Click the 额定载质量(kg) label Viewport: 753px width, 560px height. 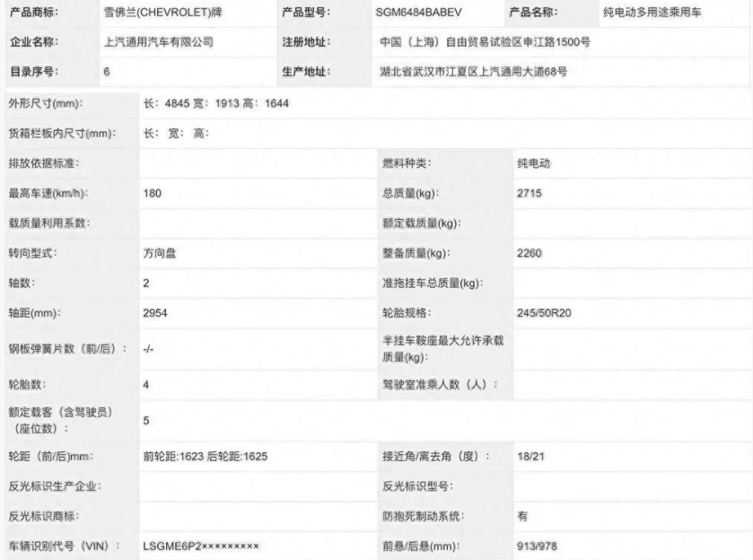(422, 223)
